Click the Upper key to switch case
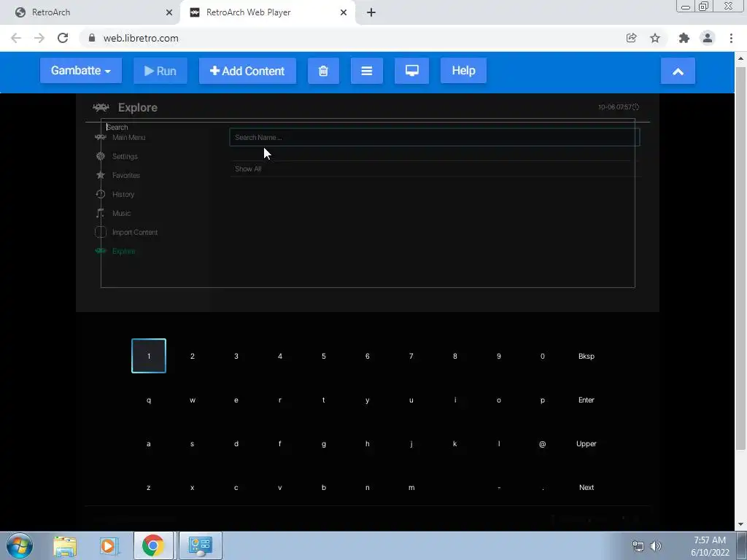Screen dimensions: 747x560 [x=587, y=444]
